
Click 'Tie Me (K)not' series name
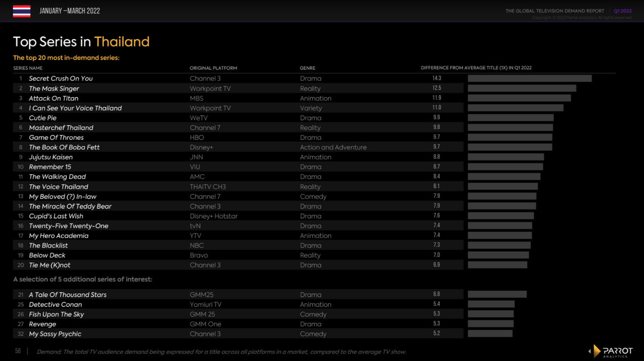pyautogui.click(x=49, y=265)
